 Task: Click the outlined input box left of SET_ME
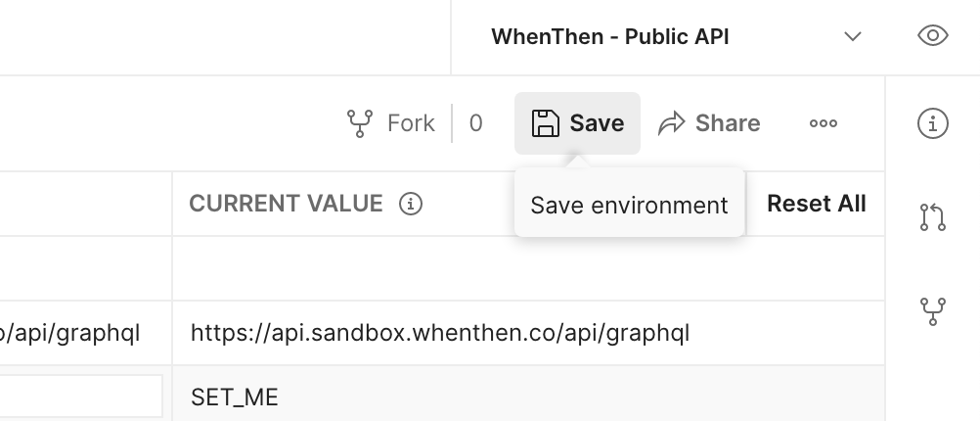click(80, 397)
